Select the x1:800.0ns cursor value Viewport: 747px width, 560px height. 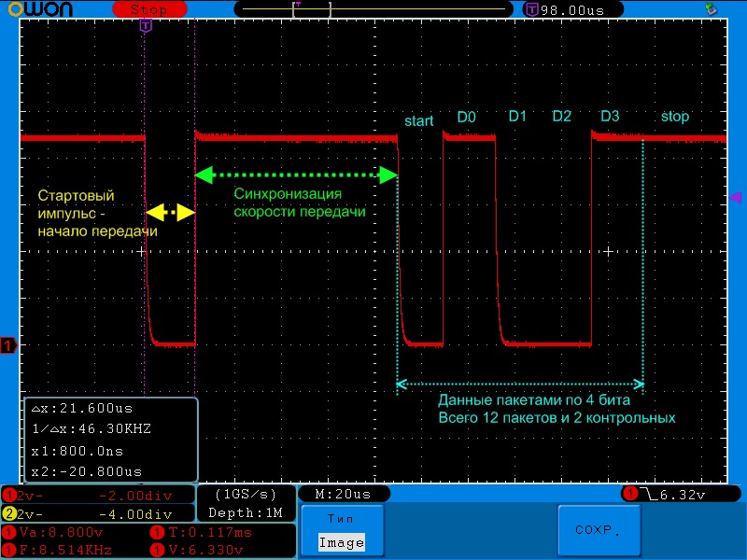click(78, 451)
